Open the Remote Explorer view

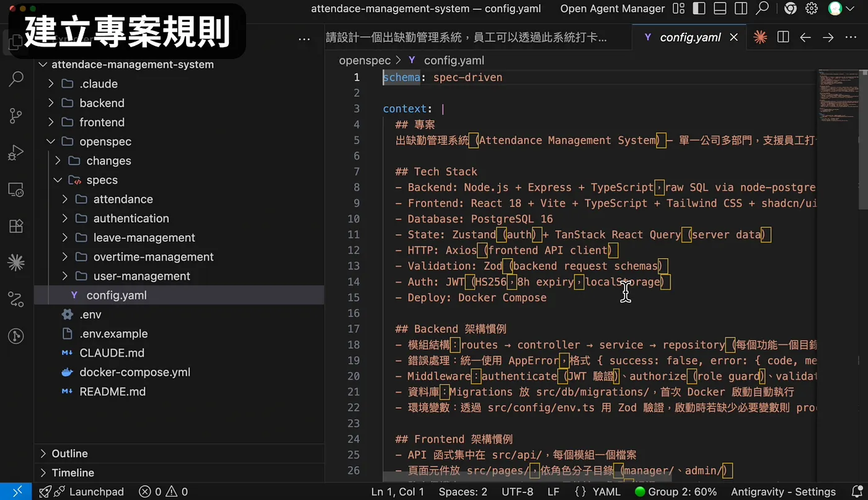(x=16, y=189)
